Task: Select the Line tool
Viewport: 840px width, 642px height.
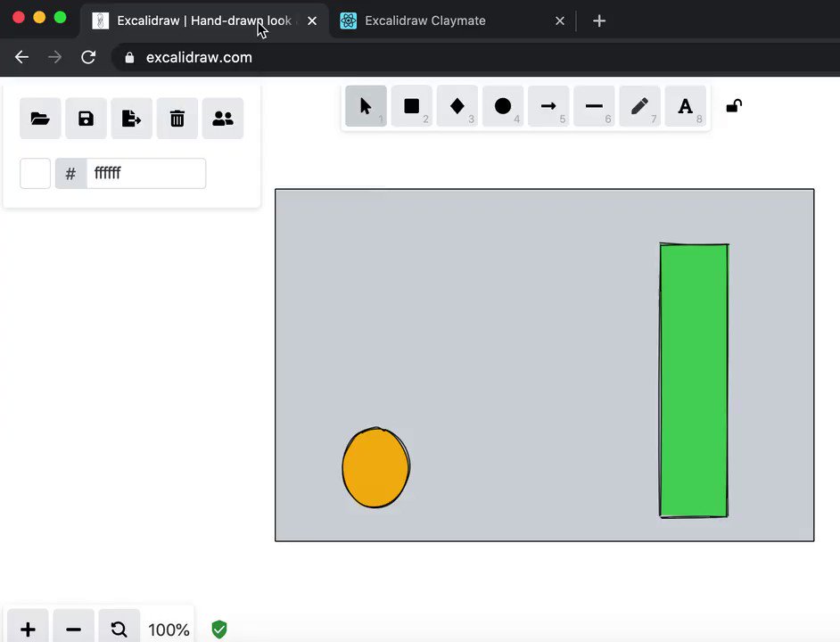Action: 594,106
